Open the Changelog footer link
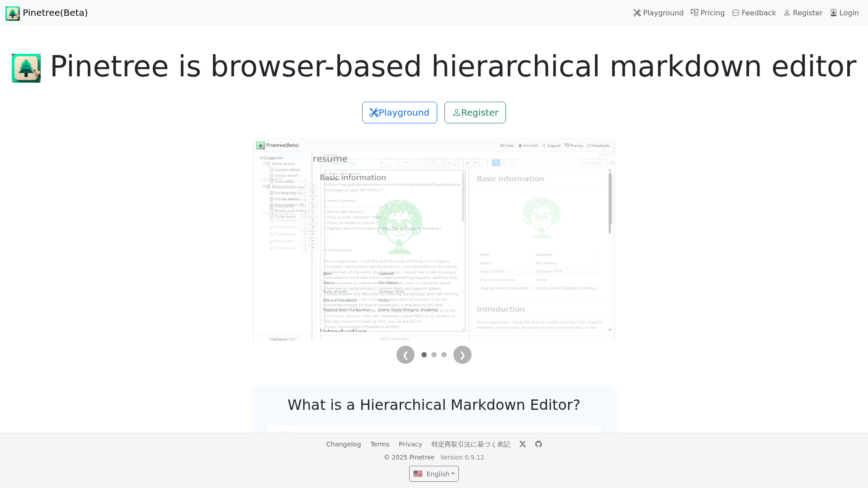 [344, 444]
